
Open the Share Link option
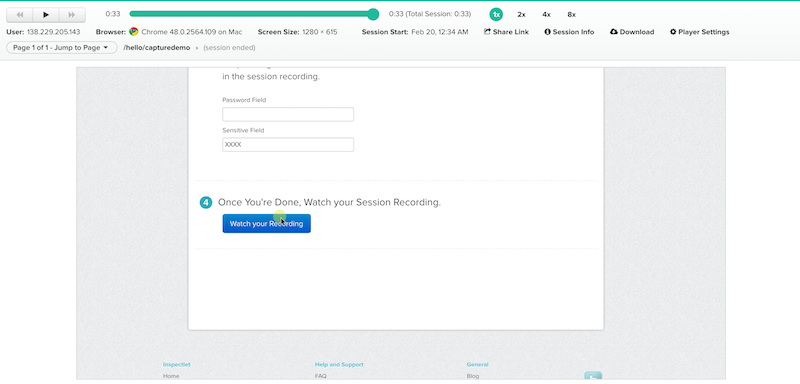coord(506,32)
